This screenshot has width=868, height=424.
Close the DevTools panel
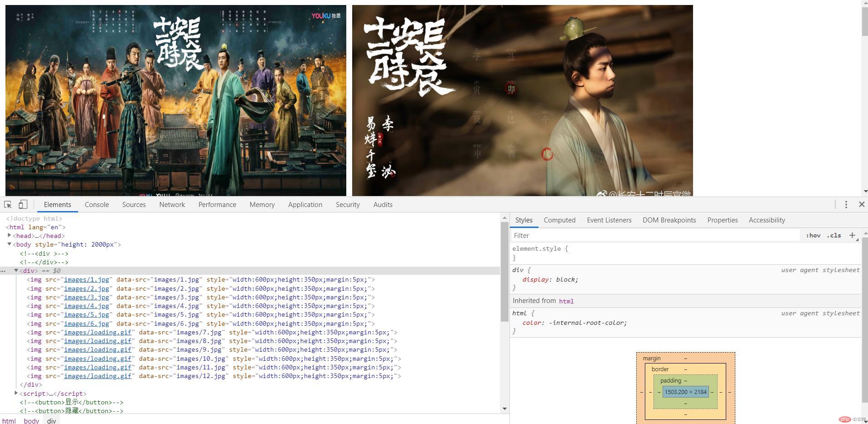coord(861,205)
